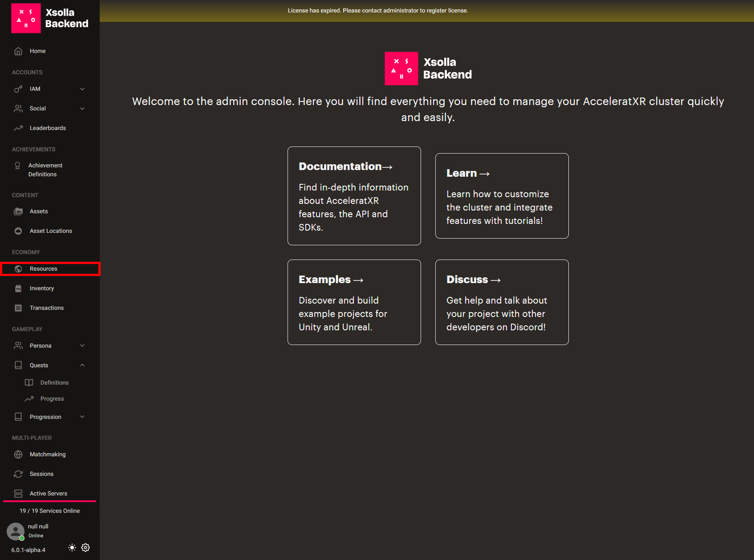
Task: Click the Quests book icon
Action: click(x=18, y=365)
